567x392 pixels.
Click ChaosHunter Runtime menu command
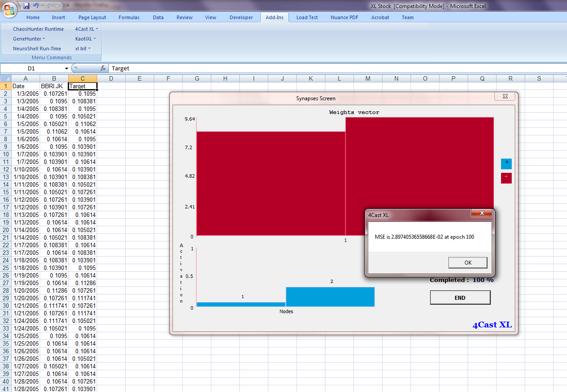pyautogui.click(x=38, y=29)
